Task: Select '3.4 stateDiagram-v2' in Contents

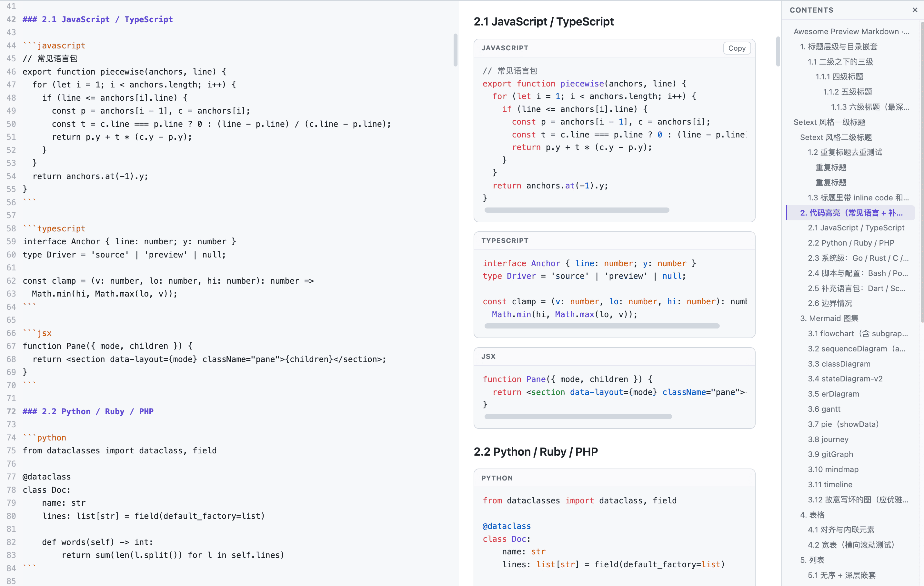Action: [845, 379]
